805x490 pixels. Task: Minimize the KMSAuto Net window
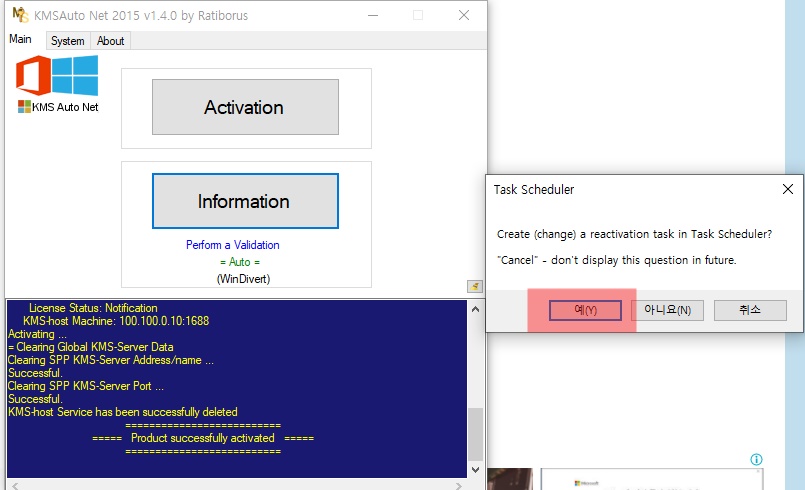[x=373, y=15]
